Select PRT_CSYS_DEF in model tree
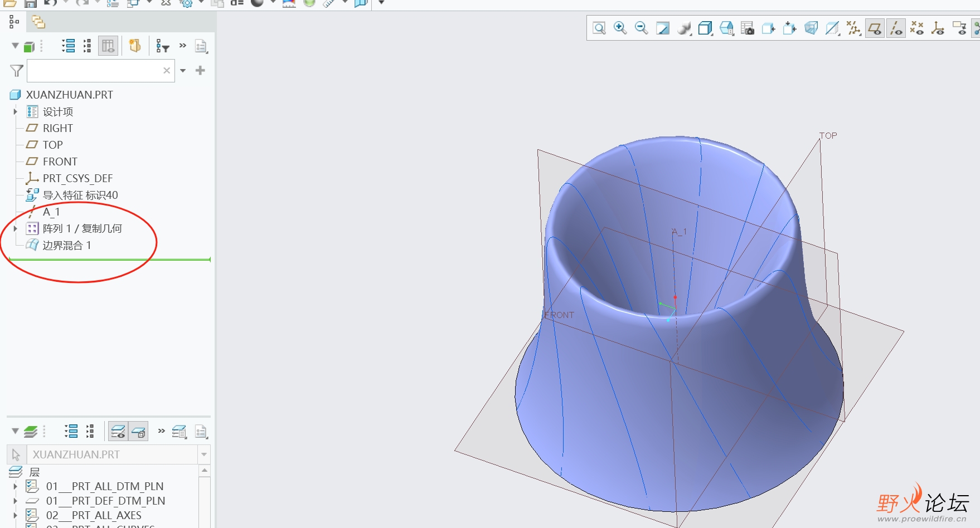 tap(77, 178)
